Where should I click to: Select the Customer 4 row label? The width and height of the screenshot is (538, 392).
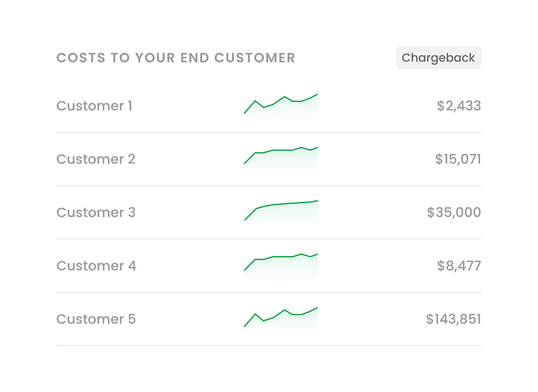coord(95,266)
